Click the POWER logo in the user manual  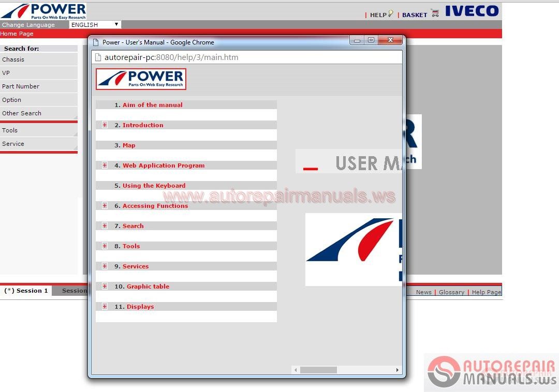[x=141, y=79]
